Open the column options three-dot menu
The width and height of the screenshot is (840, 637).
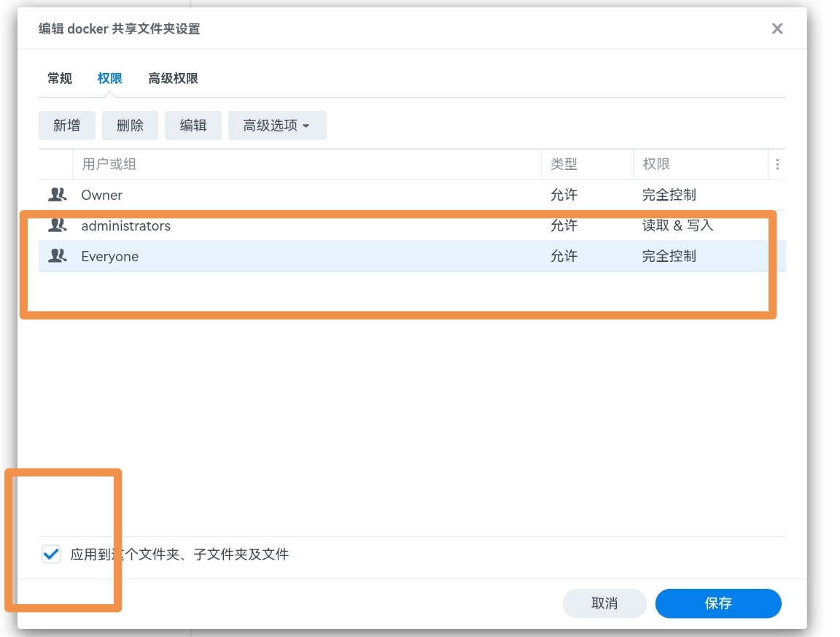[777, 165]
